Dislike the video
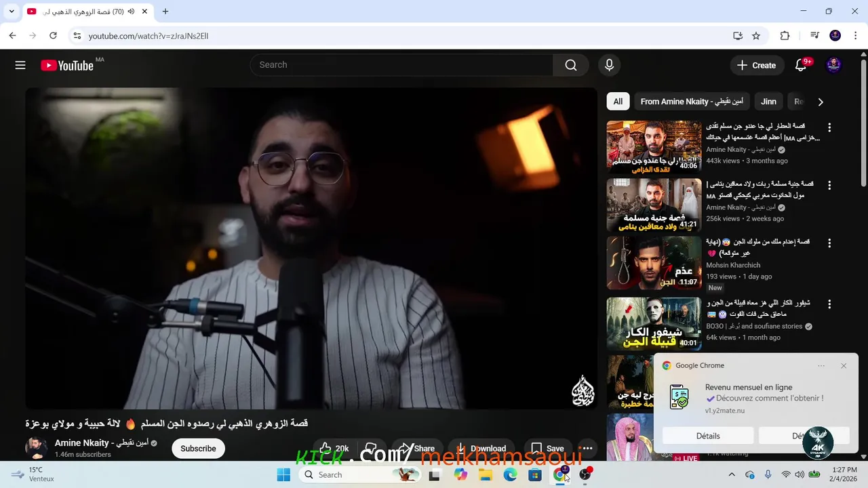This screenshot has width=868, height=488. [x=370, y=448]
